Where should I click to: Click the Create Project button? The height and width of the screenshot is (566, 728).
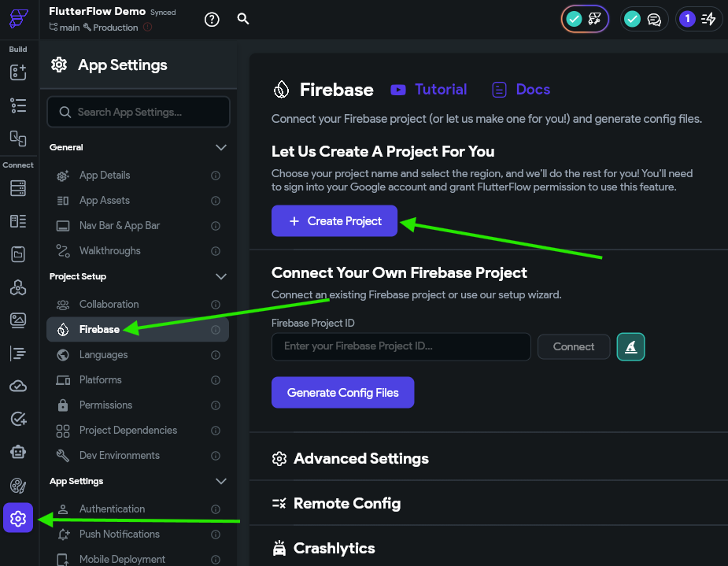pyautogui.click(x=334, y=221)
